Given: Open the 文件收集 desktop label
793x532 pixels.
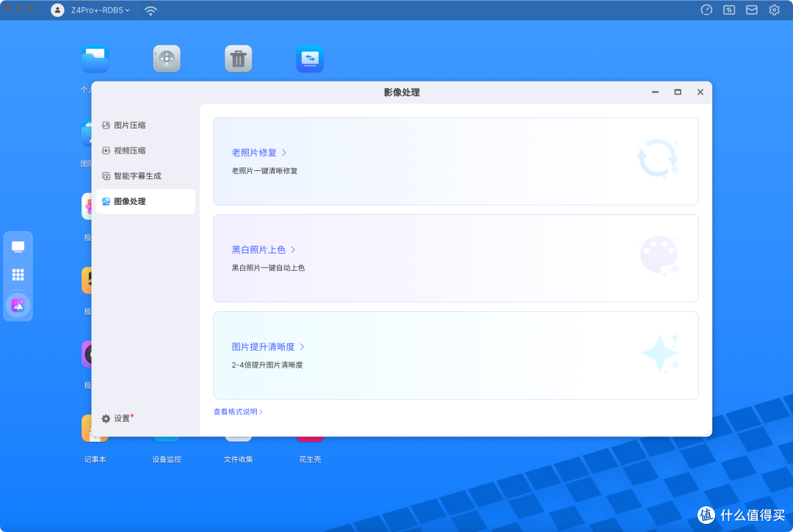Looking at the screenshot, I should (x=238, y=459).
